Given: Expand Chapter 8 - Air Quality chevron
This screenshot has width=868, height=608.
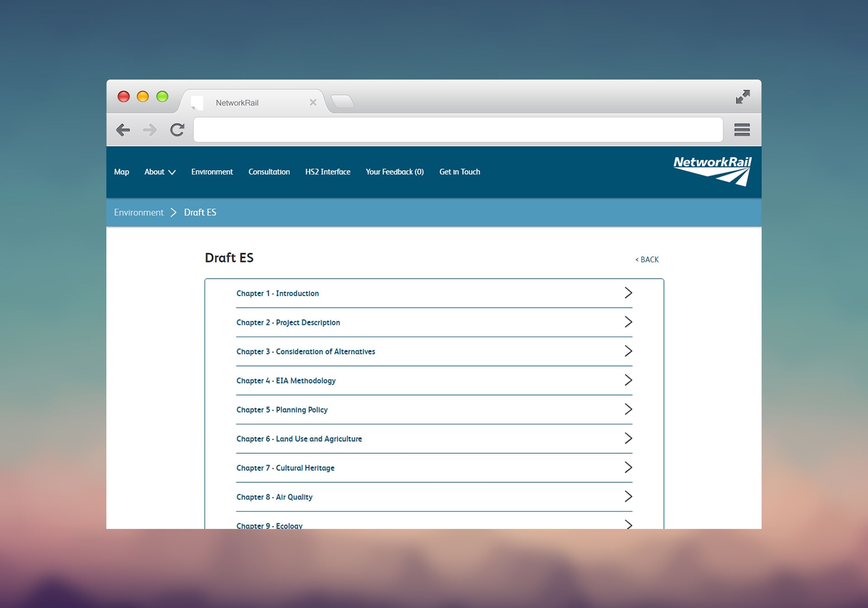Looking at the screenshot, I should click(628, 496).
